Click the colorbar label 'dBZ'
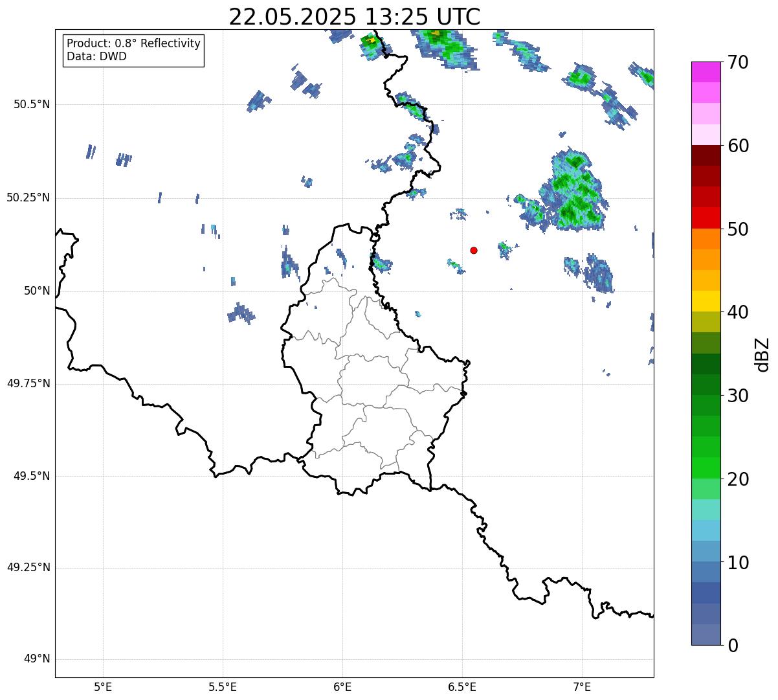This screenshot has width=778, height=700. point(762,354)
